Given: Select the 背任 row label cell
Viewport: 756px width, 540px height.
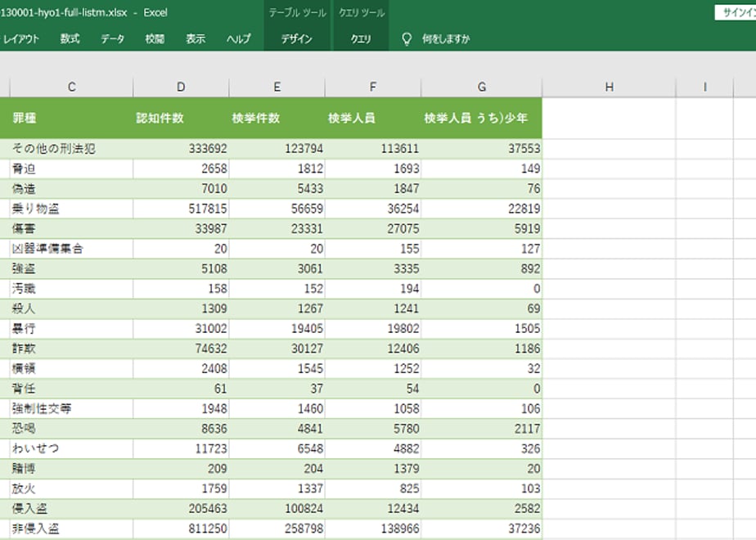Looking at the screenshot, I should tap(71, 389).
